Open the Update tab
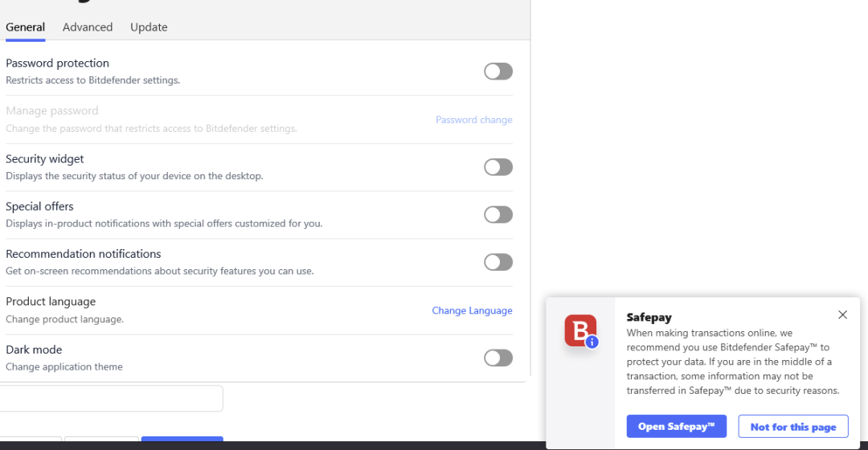 149,27
